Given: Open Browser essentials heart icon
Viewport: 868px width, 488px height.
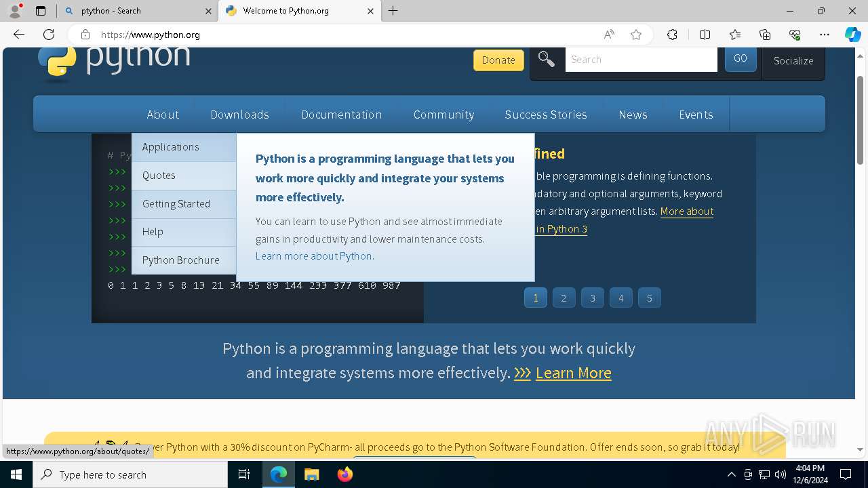Looking at the screenshot, I should click(795, 35).
